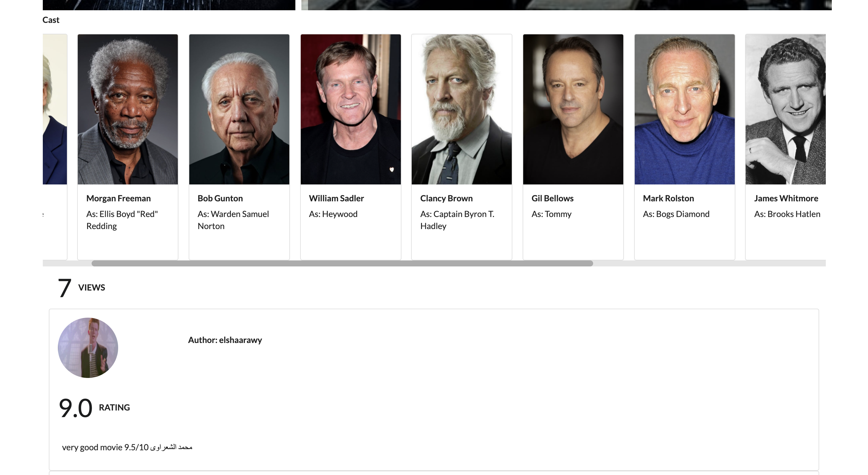Open the Gil Bellows name link

(553, 198)
